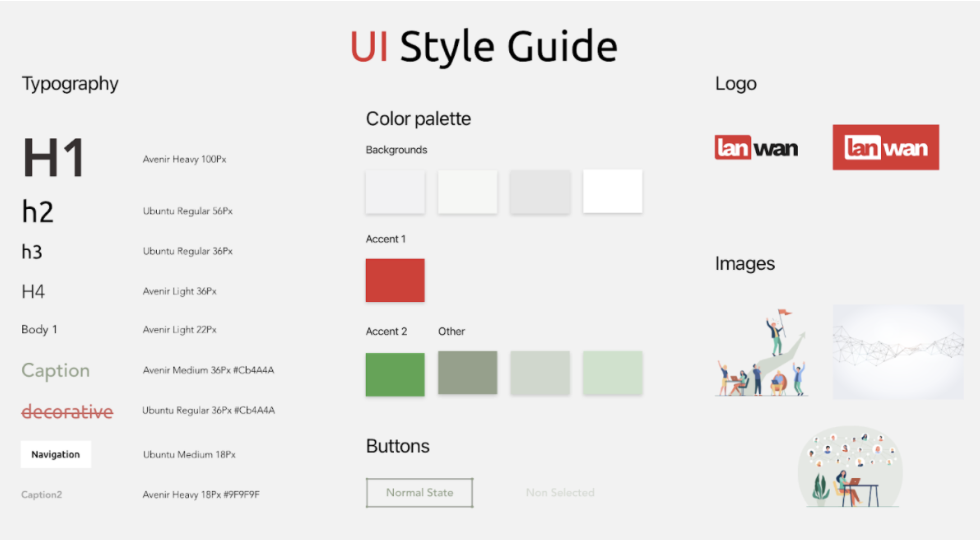Select the remote worker at desk illustration

tap(850, 467)
